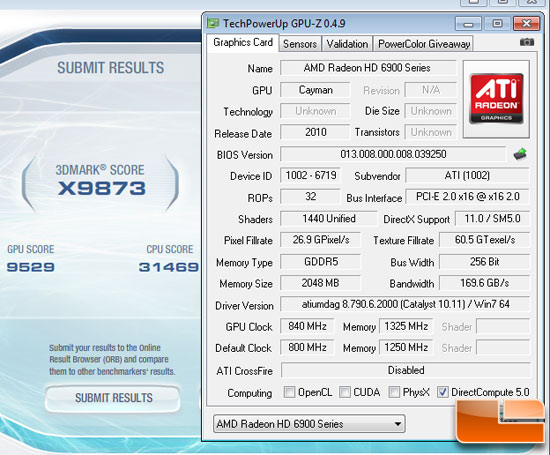Click the Shaders value 1440 Unified
This screenshot has width=550, height=455.
pyautogui.click(x=328, y=219)
